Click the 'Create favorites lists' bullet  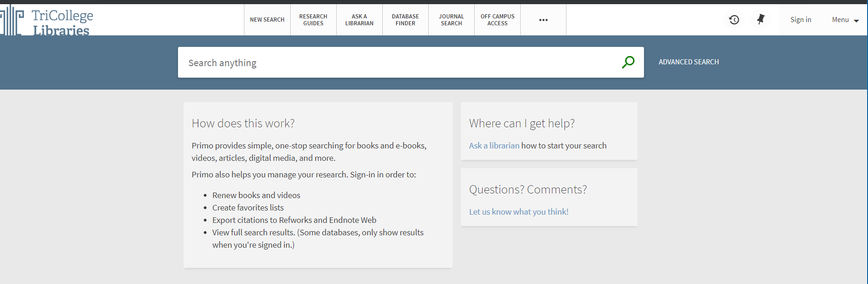[248, 208]
